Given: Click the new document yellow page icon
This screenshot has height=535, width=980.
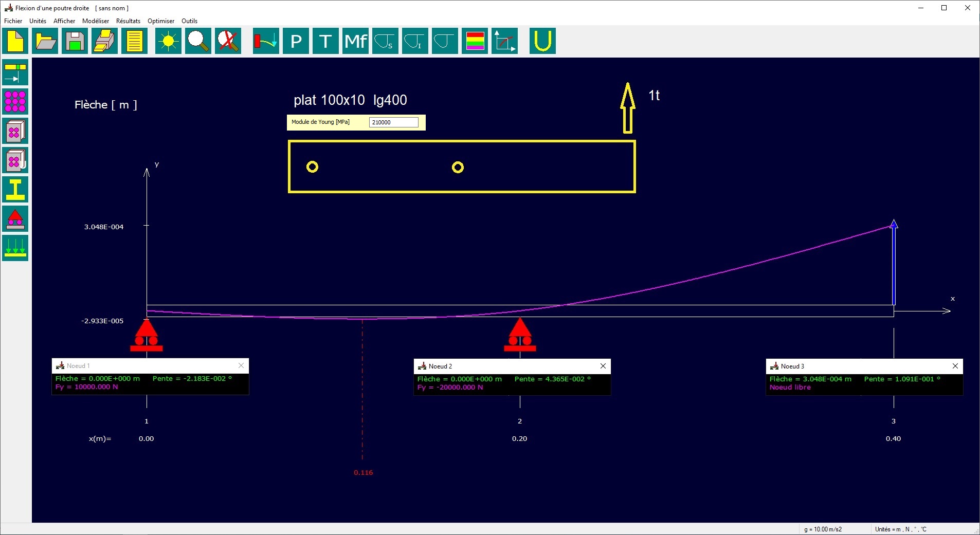Looking at the screenshot, I should pyautogui.click(x=15, y=41).
